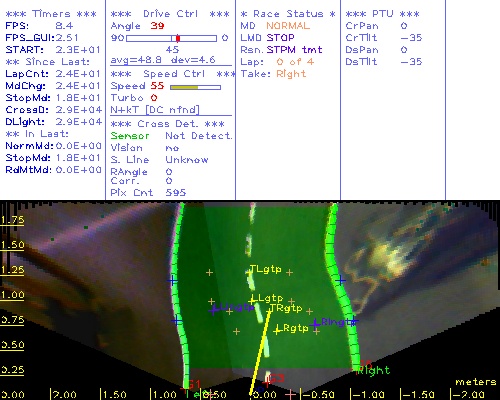Click the Take: Right value
The width and height of the screenshot is (500, 400).
pyautogui.click(x=291, y=74)
